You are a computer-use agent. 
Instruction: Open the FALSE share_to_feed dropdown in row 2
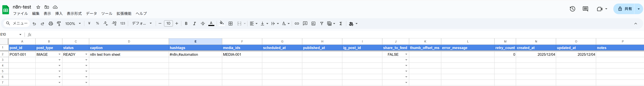[406, 54]
